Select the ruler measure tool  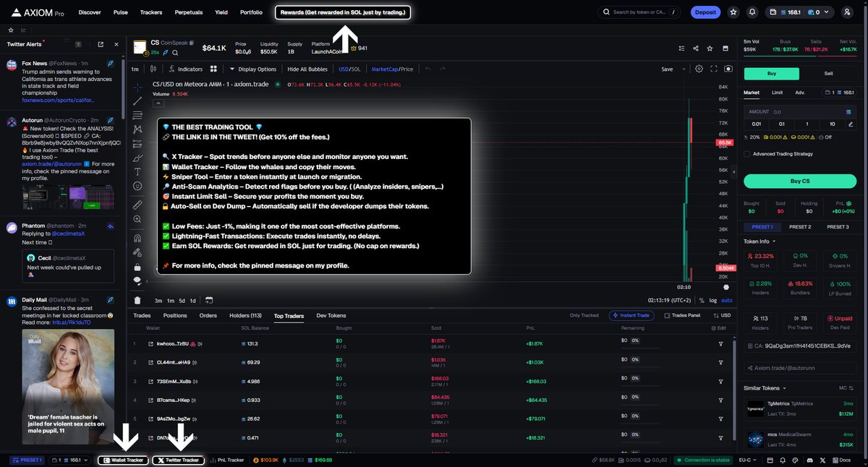click(x=137, y=205)
